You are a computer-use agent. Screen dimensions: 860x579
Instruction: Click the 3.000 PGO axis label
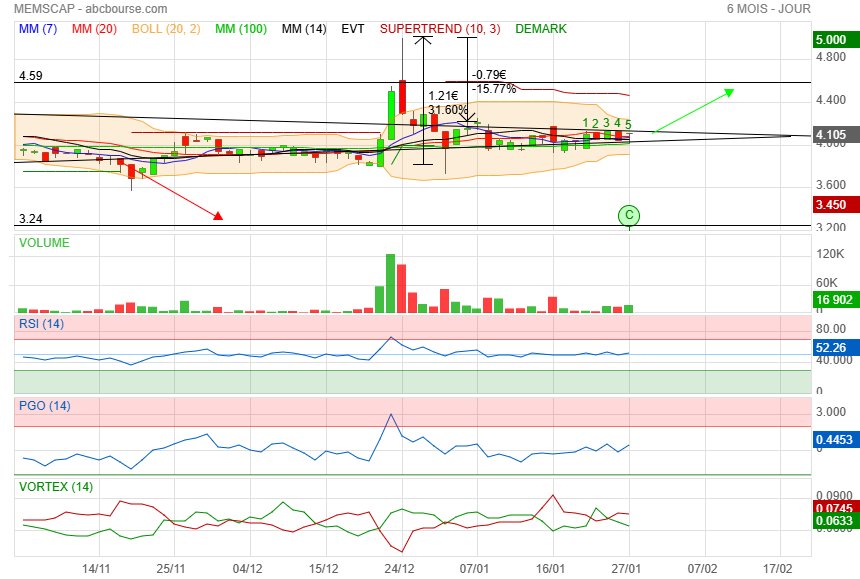pos(831,412)
